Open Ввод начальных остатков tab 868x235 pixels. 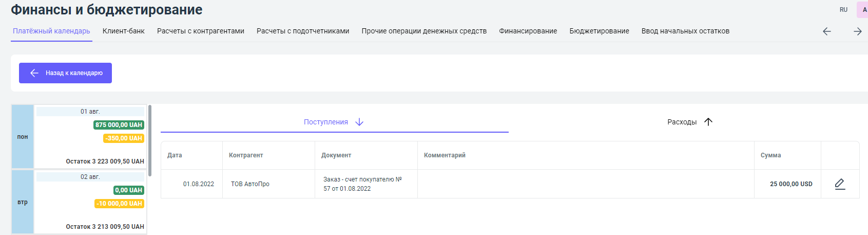coord(685,31)
